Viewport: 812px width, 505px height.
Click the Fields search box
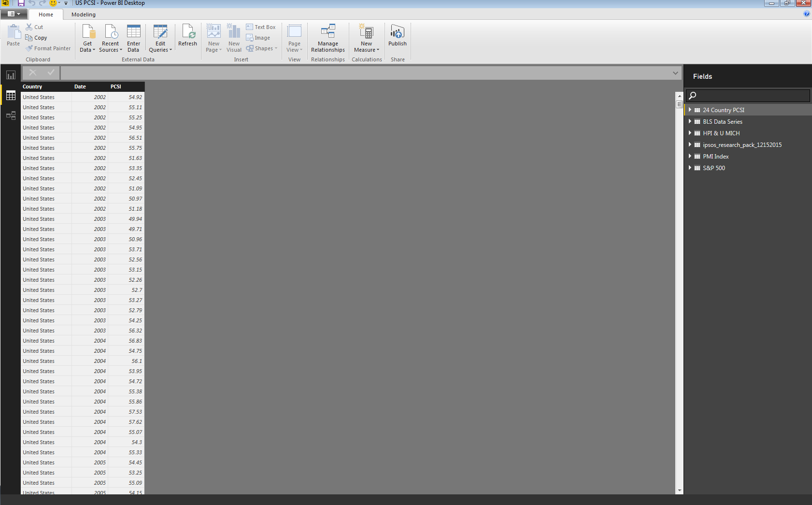pyautogui.click(x=748, y=95)
